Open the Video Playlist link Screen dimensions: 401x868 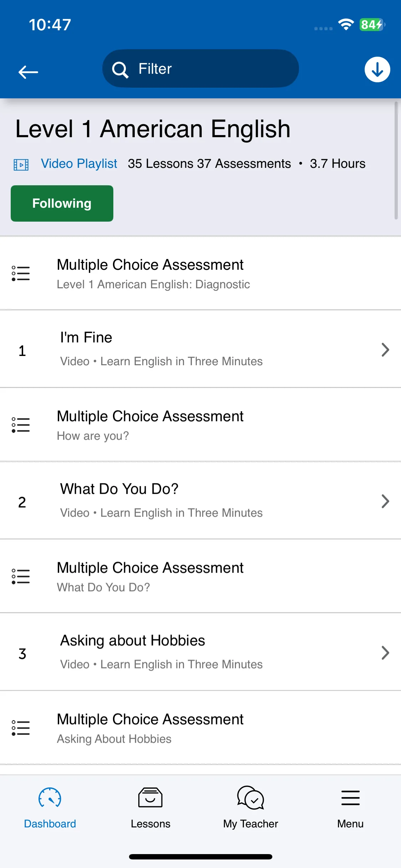79,164
